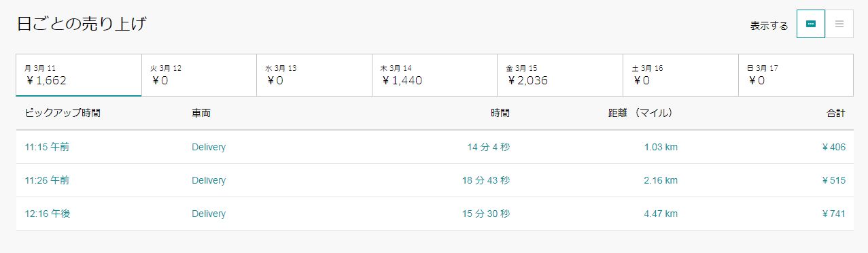Click the ¥406 total amount
868x253 pixels.
(833, 147)
